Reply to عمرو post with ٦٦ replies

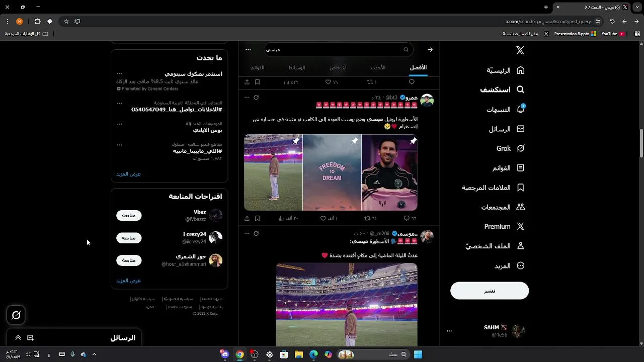(410, 218)
